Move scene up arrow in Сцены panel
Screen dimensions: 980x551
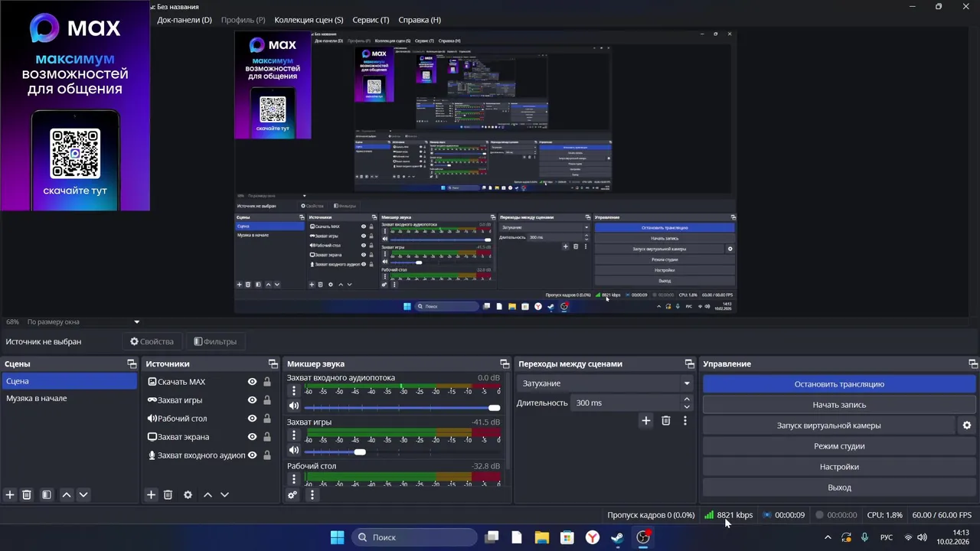(x=67, y=495)
